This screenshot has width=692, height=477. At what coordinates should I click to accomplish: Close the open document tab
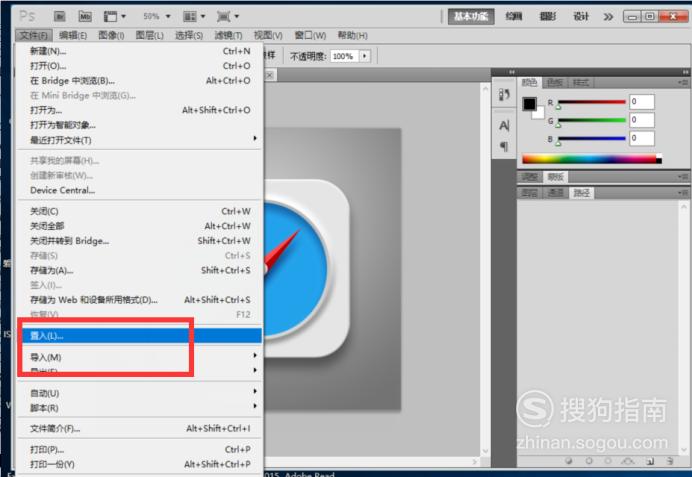pyautogui.click(x=270, y=75)
